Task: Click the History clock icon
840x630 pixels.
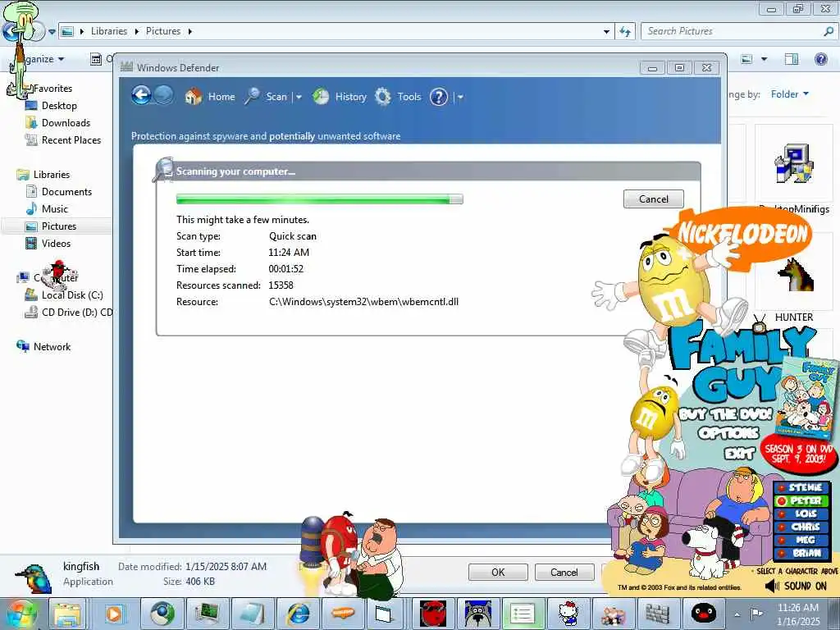Action: (321, 97)
